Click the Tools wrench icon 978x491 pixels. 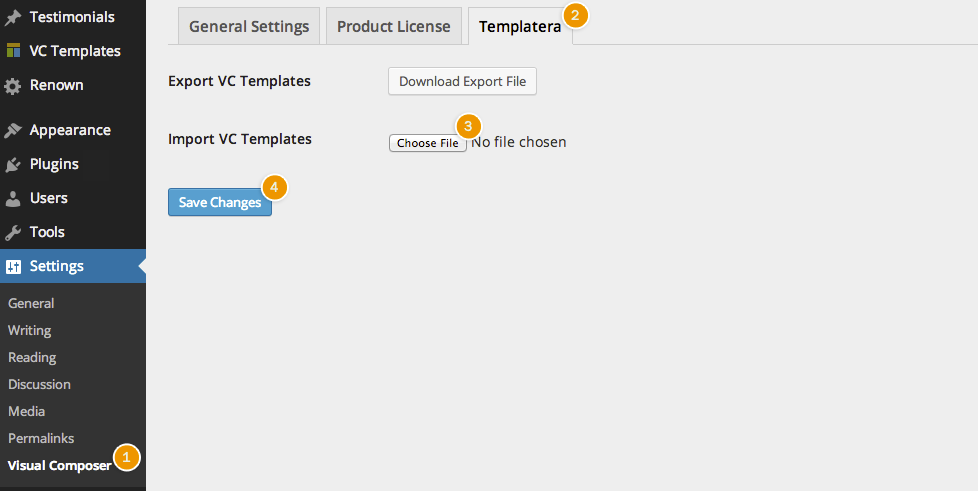(x=13, y=232)
